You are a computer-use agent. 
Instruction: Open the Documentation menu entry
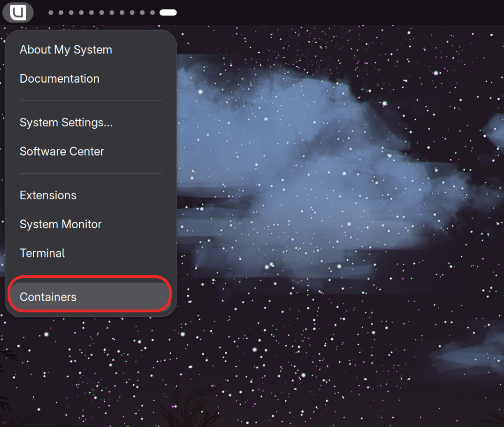pos(91,79)
